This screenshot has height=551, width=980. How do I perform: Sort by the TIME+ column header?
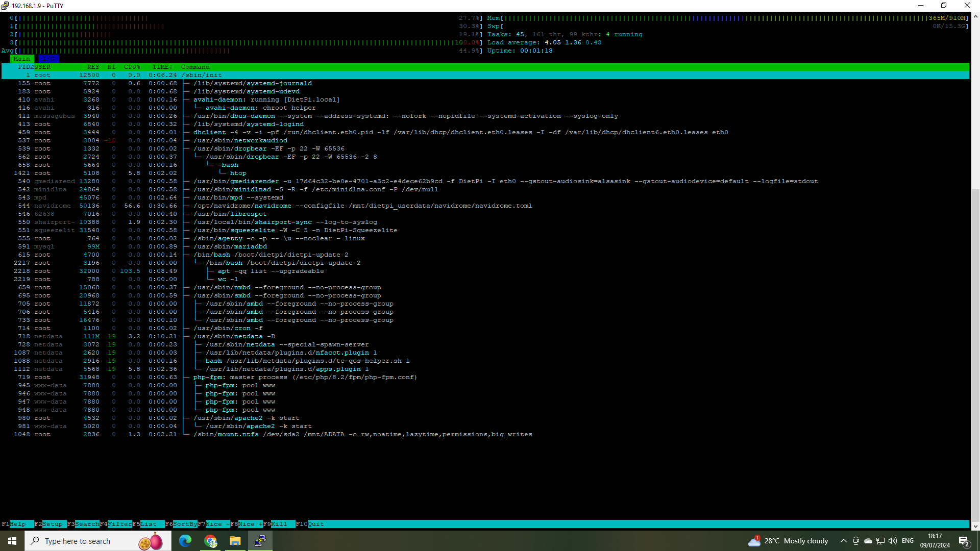pos(162,67)
